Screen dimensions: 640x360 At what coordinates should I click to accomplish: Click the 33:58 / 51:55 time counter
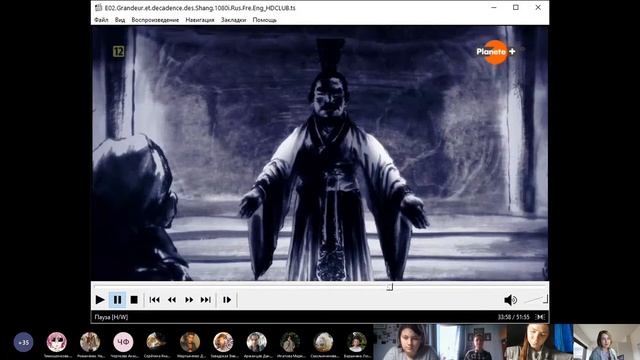tap(513, 317)
